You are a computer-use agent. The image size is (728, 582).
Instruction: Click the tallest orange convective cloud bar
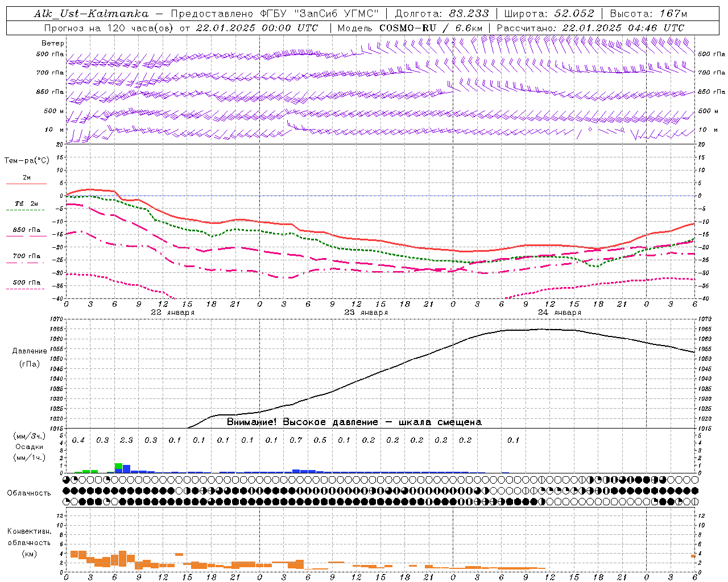(x=122, y=559)
